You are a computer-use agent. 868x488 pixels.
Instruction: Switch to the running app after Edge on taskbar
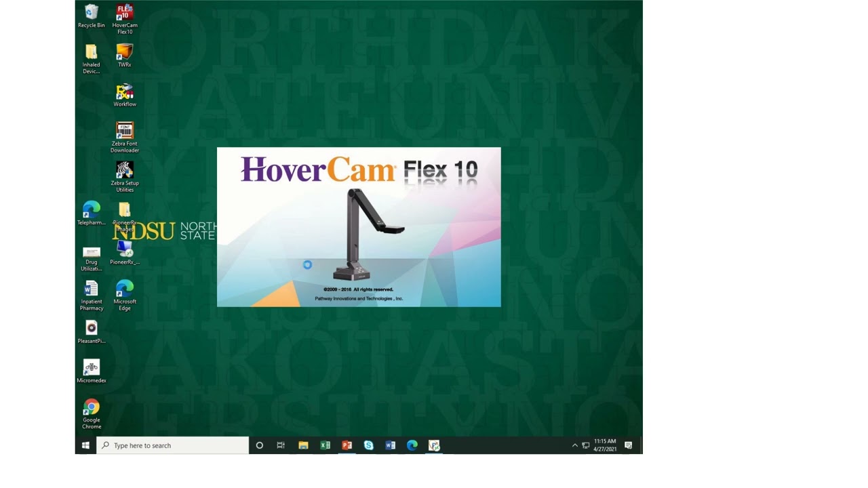[x=434, y=445]
